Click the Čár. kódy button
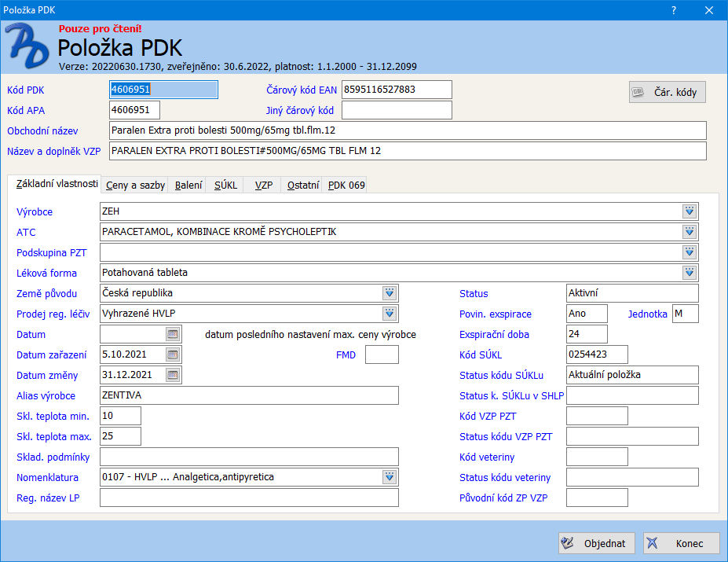Image resolution: width=728 pixels, height=562 pixels. [x=668, y=92]
